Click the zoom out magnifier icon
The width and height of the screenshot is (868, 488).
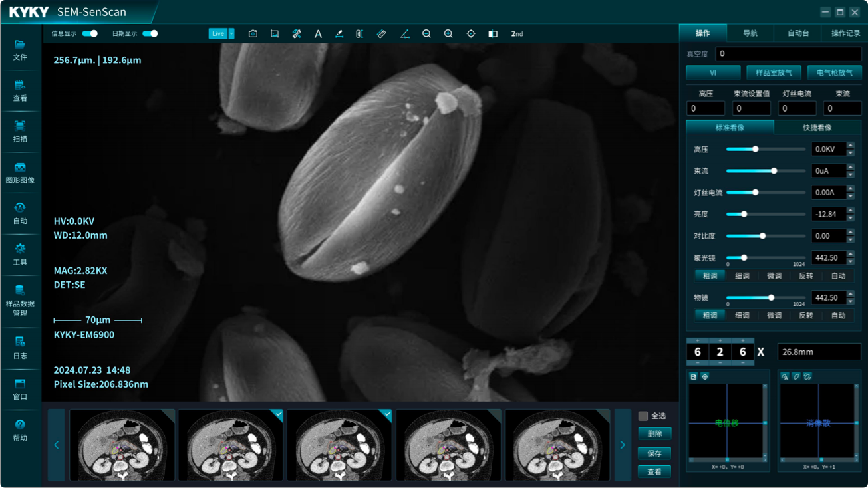[426, 34]
